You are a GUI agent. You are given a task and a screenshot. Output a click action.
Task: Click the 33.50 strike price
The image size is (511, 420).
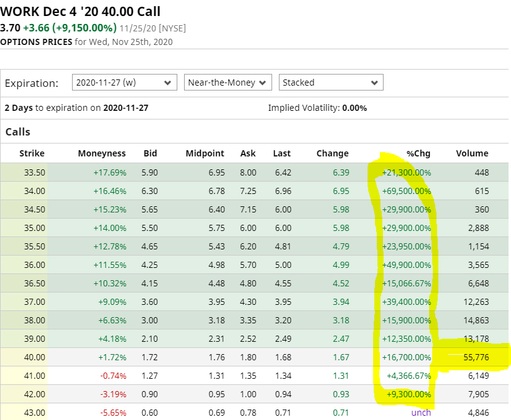pyautogui.click(x=34, y=172)
